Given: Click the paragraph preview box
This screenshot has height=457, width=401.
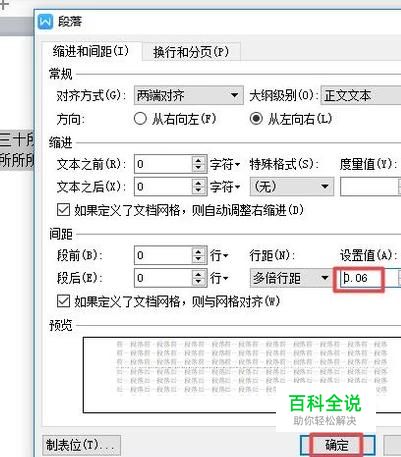Looking at the screenshot, I should (242, 375).
